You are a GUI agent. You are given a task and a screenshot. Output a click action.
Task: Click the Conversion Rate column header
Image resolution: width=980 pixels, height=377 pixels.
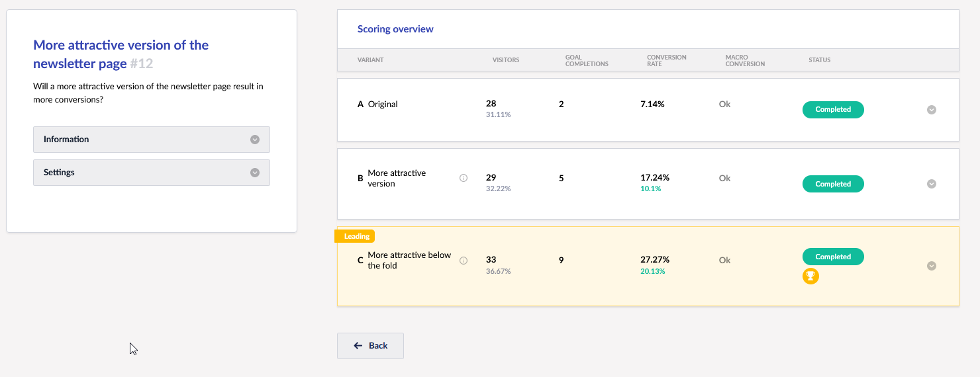pos(666,60)
